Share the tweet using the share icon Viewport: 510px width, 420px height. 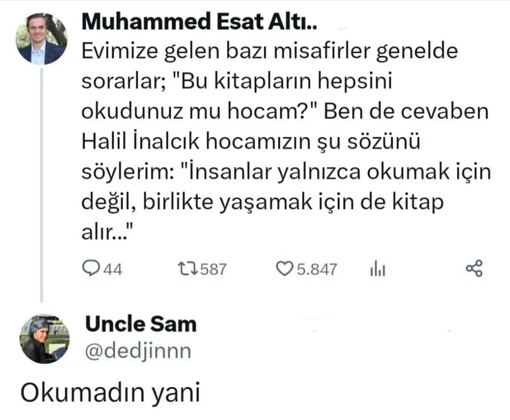pos(474,269)
